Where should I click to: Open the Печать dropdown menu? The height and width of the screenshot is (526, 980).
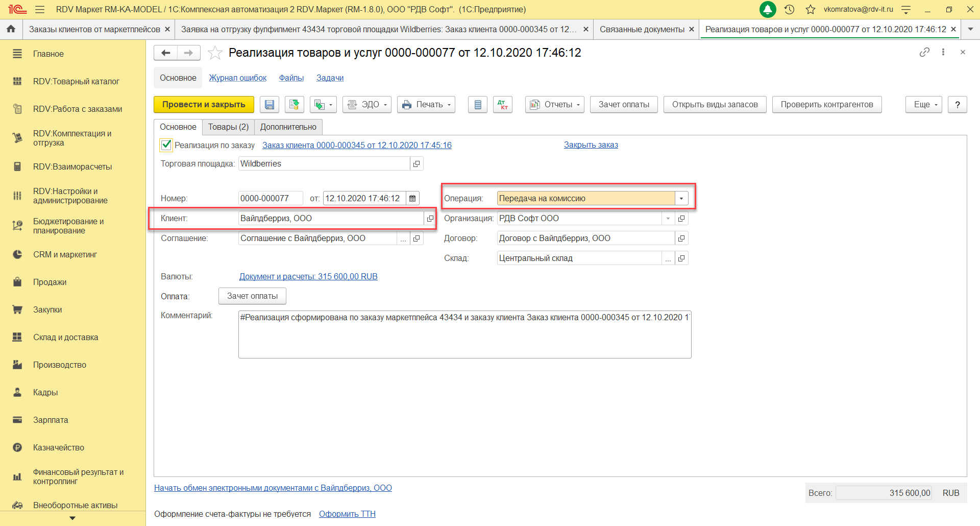click(426, 105)
